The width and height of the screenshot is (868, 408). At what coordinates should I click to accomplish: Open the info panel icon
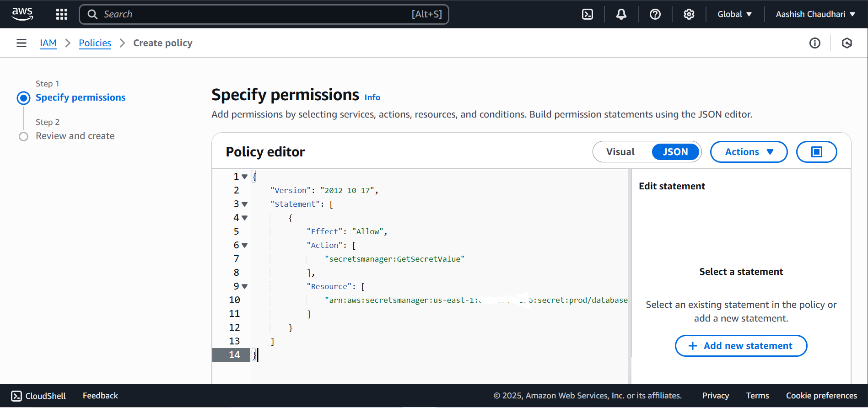coord(814,43)
